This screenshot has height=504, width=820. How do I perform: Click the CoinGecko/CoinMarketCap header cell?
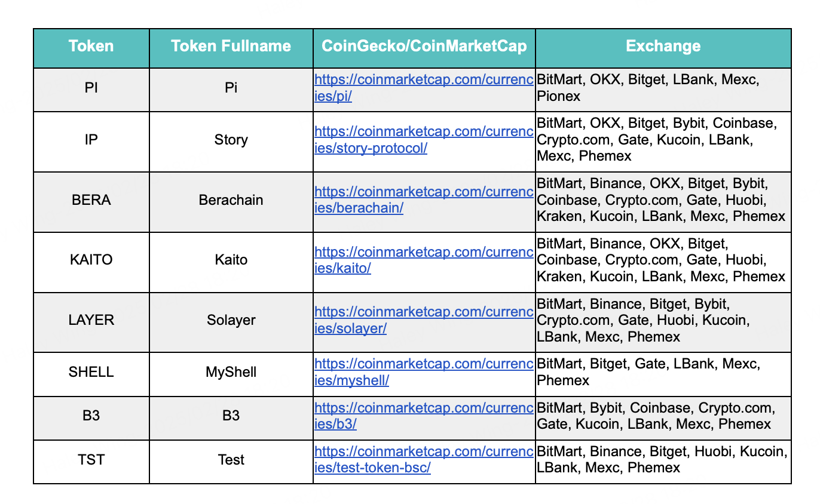[424, 47]
